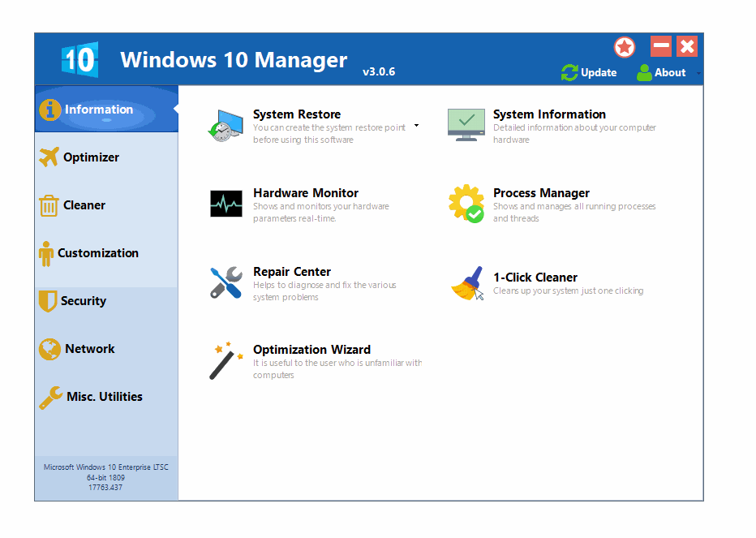Click the green Update refresh icon
The width and height of the screenshot is (756, 538).
point(569,73)
